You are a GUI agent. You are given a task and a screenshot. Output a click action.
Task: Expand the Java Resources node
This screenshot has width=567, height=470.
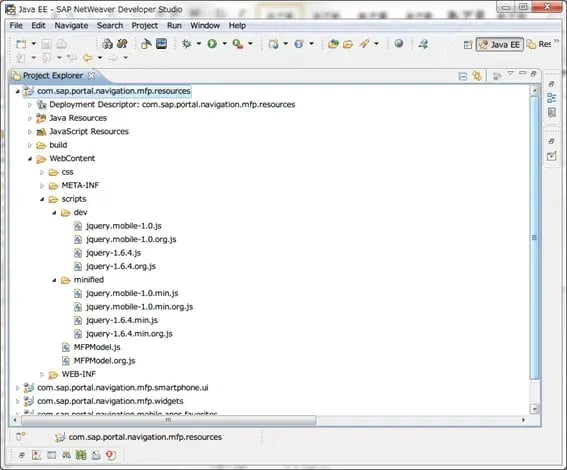pos(30,118)
